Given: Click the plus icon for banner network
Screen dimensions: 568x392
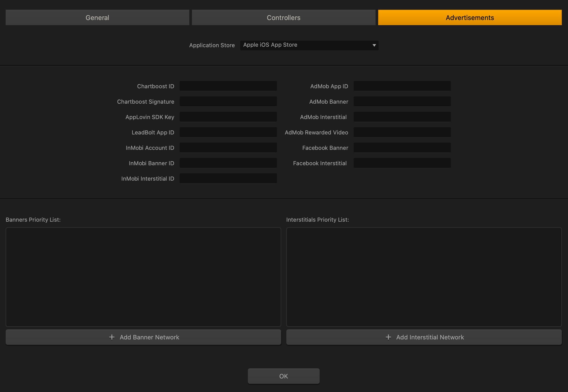Looking at the screenshot, I should 112,337.
